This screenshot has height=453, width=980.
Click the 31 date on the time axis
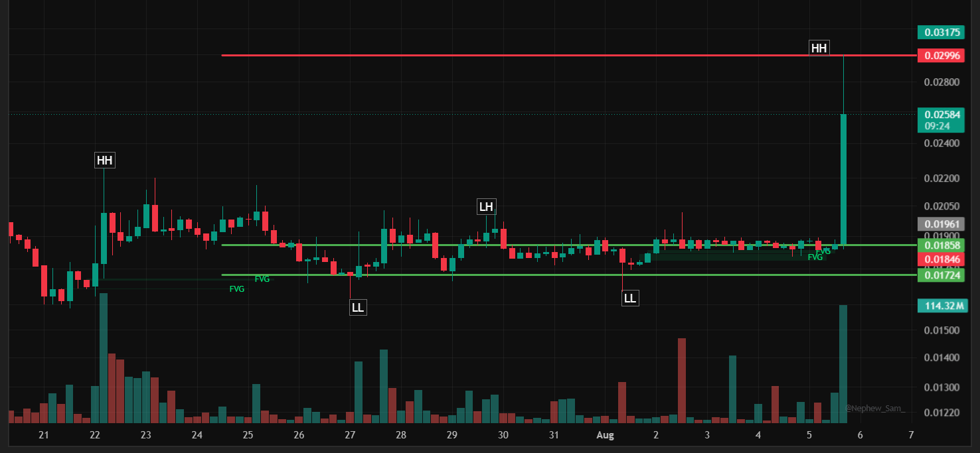tap(554, 435)
